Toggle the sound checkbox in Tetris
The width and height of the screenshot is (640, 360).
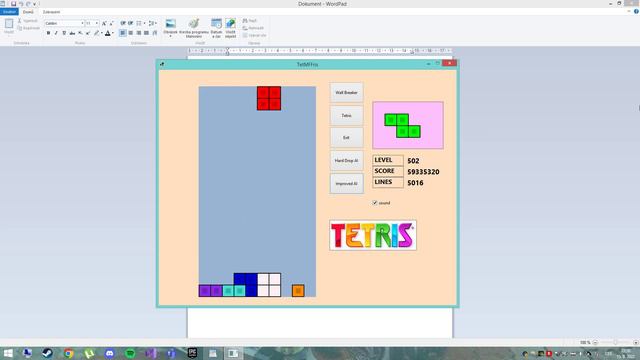(375, 203)
